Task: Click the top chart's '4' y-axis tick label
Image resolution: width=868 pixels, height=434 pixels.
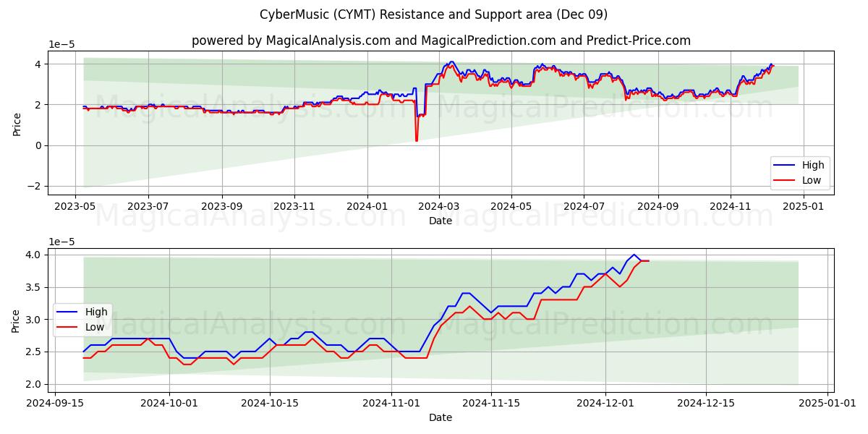Action: [39, 64]
